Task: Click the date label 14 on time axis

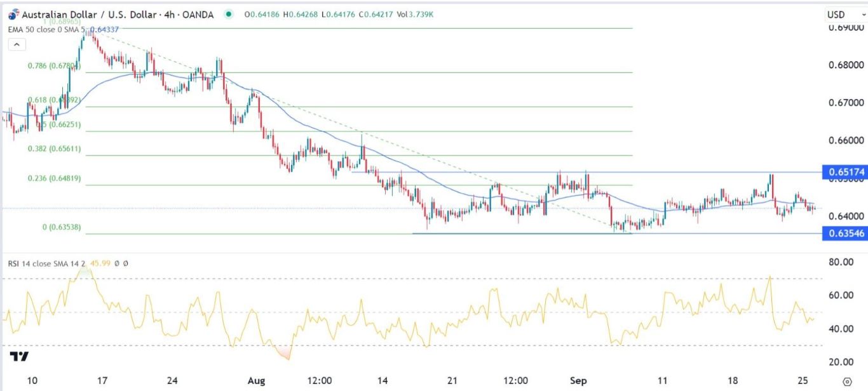Action: tap(383, 380)
